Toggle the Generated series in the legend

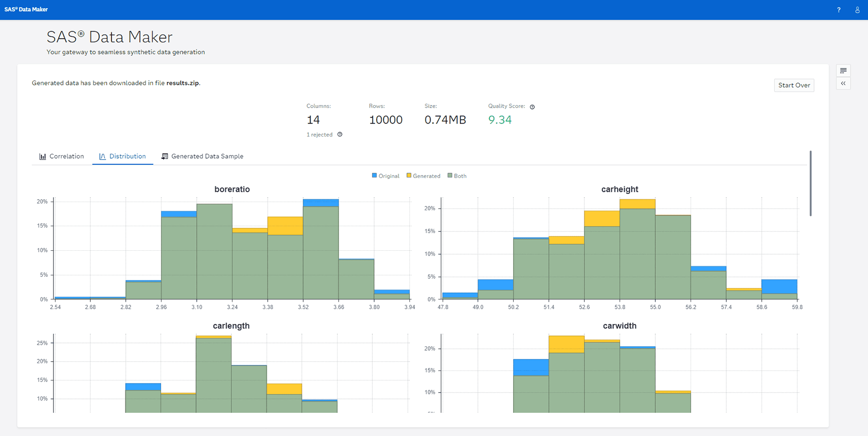(423, 176)
